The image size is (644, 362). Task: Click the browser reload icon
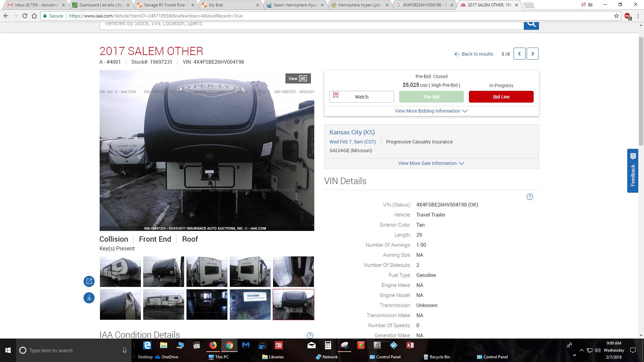click(25, 16)
